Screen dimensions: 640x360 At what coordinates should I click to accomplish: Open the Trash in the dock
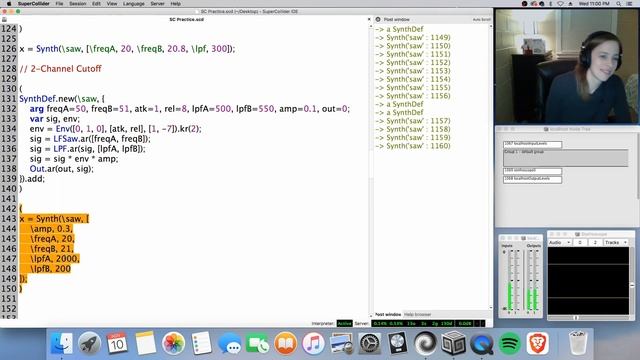[578, 343]
